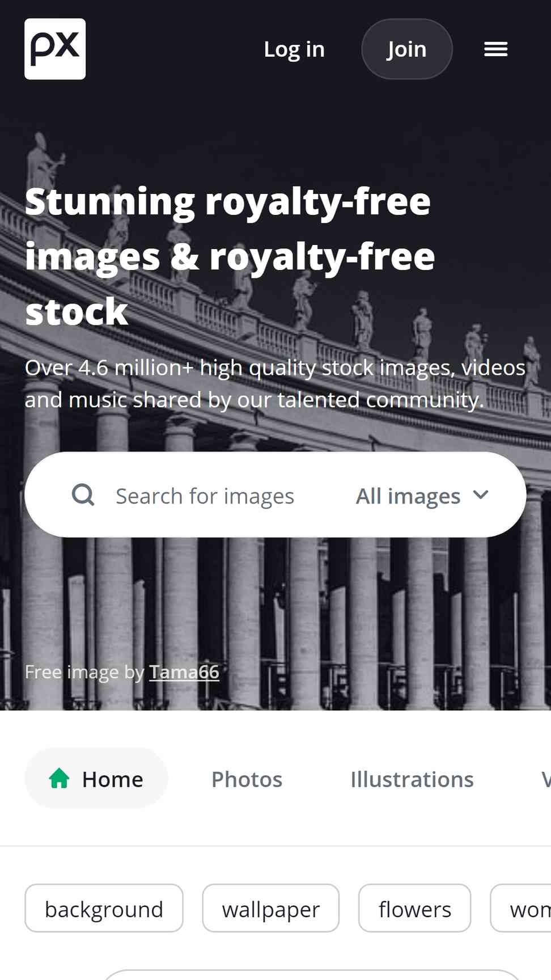Switch to the Illustrations tab
Viewport: 551px width, 980px height.
[x=412, y=779]
